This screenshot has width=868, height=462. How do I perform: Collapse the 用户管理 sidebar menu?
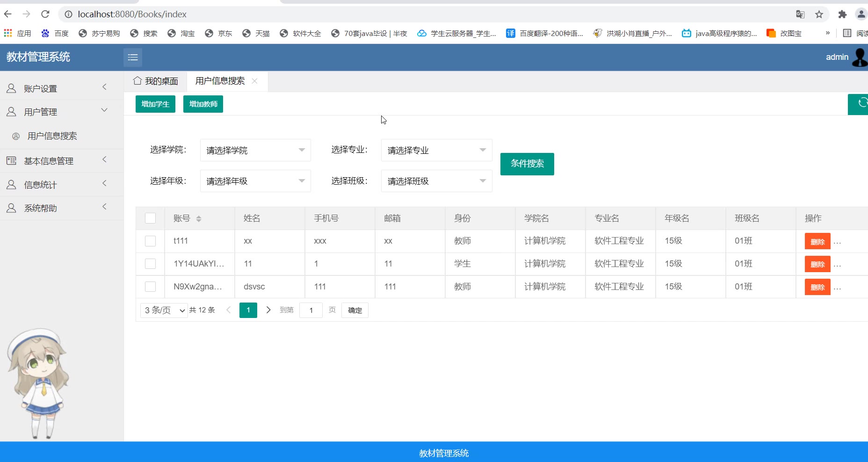(62, 112)
